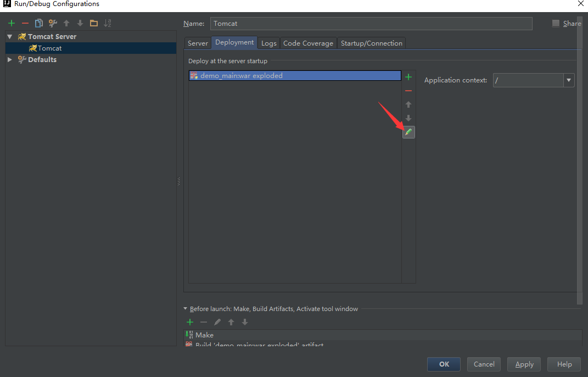
Task: Edit before launch task pencil
Action: pos(217,322)
